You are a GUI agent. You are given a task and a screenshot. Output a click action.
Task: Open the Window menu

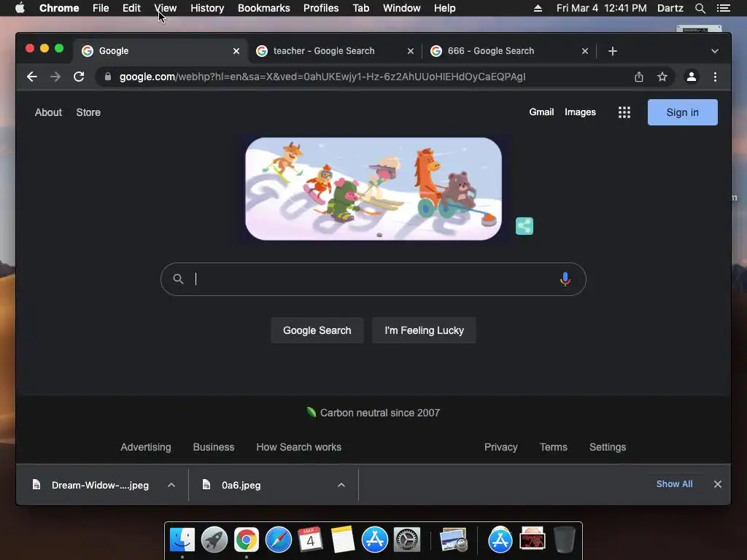[402, 8]
